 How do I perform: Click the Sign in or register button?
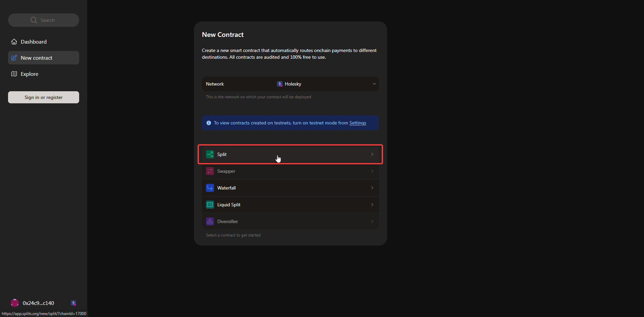43,97
